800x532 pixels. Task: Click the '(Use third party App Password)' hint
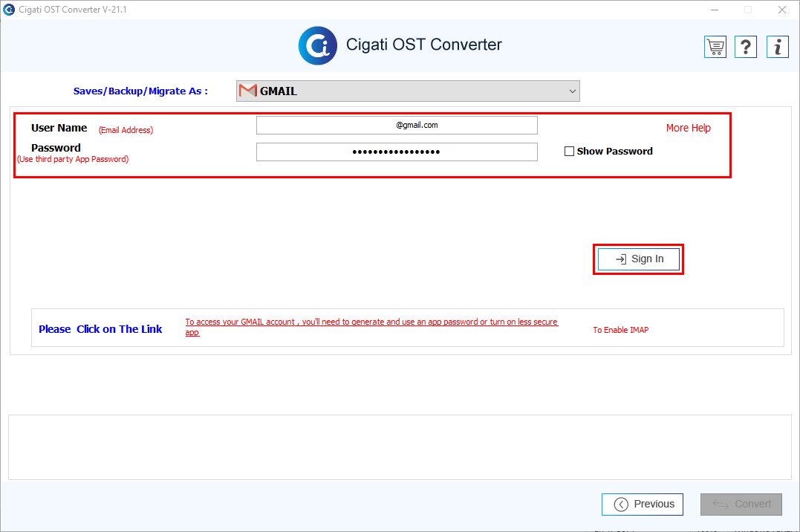(x=73, y=159)
